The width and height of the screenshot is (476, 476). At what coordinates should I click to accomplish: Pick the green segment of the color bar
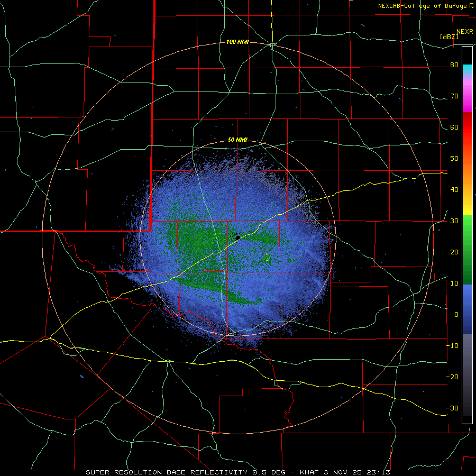point(467,250)
